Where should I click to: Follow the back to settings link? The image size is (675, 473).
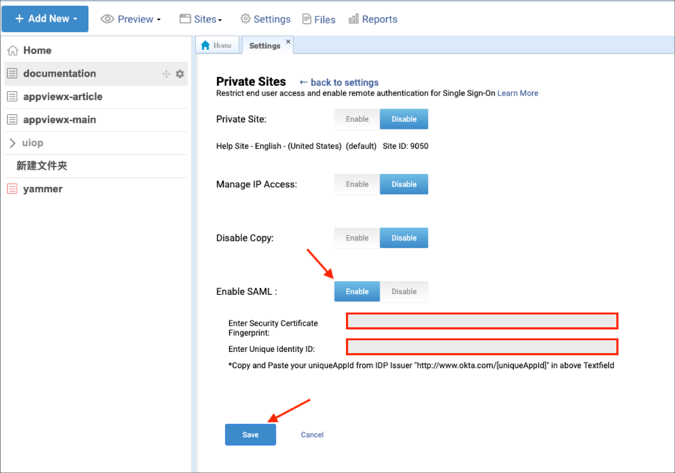[x=339, y=82]
